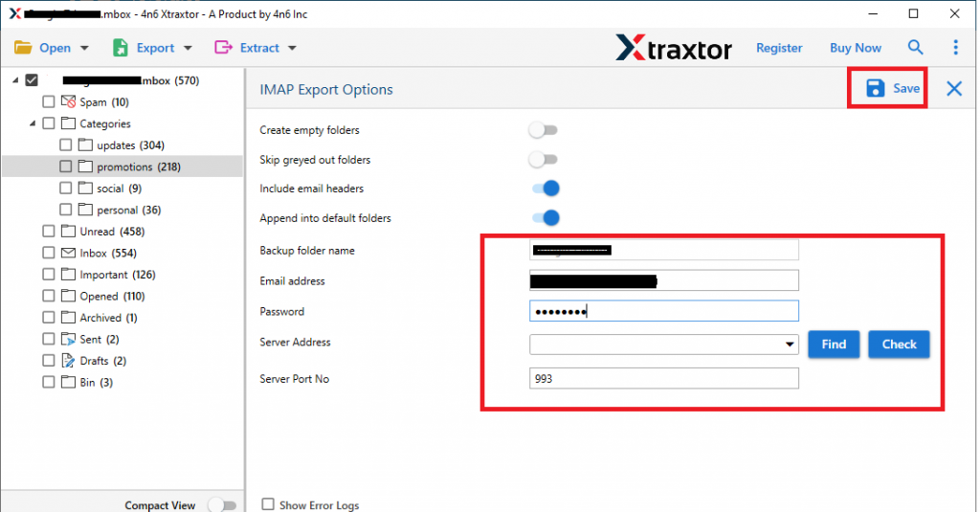Open the Server Address dropdown
The width and height of the screenshot is (980, 512).
point(790,345)
